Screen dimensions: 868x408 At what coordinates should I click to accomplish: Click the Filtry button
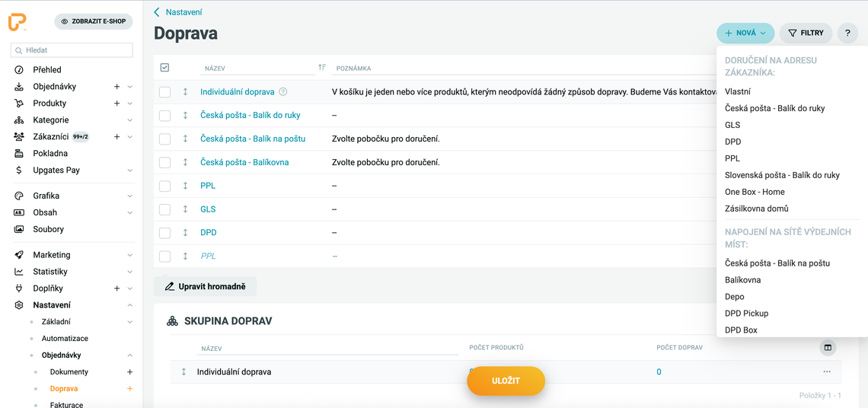(806, 33)
